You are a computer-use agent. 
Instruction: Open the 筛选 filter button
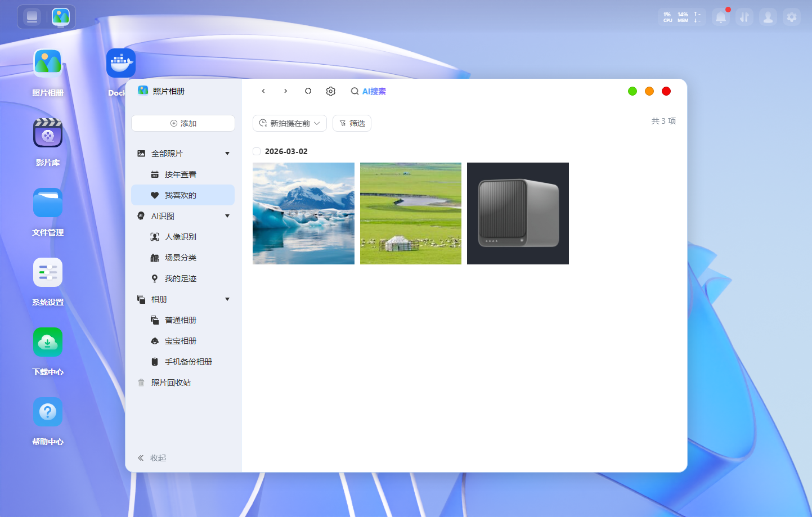tap(352, 123)
